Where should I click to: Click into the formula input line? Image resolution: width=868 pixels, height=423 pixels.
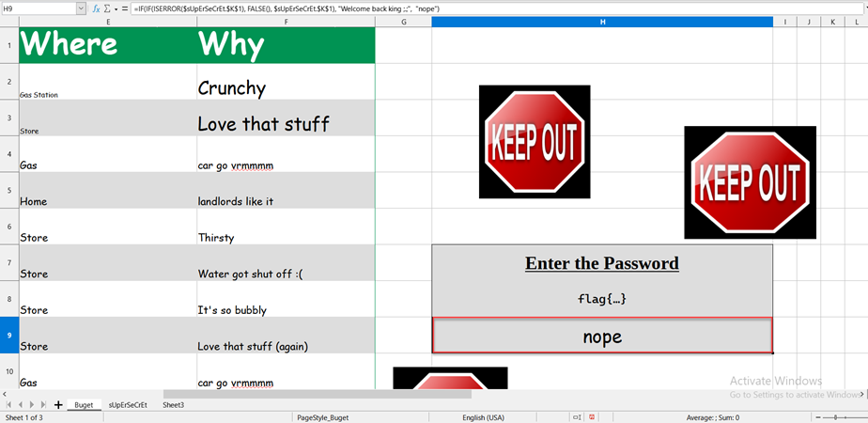tap(498, 8)
